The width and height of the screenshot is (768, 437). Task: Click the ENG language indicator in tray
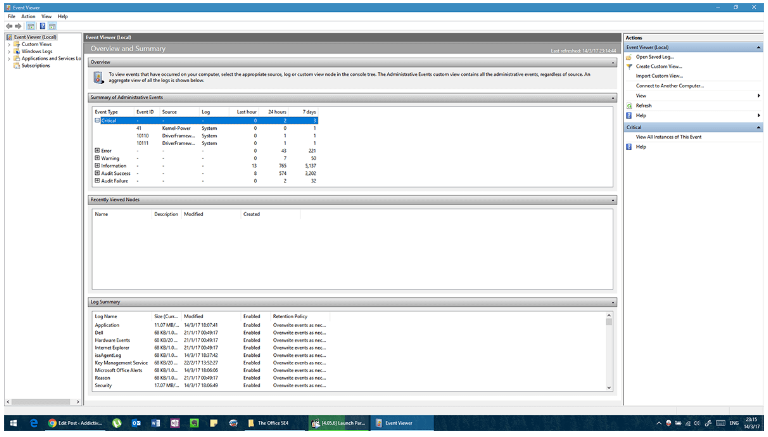click(734, 423)
